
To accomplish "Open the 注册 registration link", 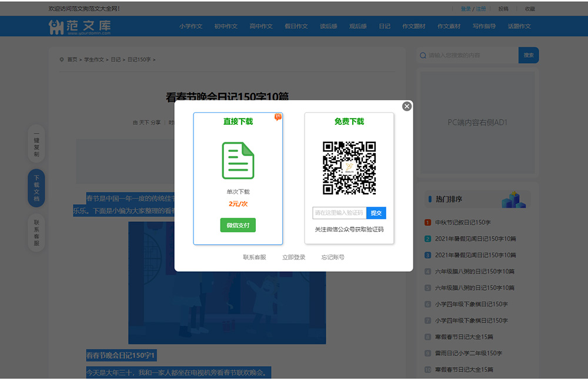I will (482, 9).
